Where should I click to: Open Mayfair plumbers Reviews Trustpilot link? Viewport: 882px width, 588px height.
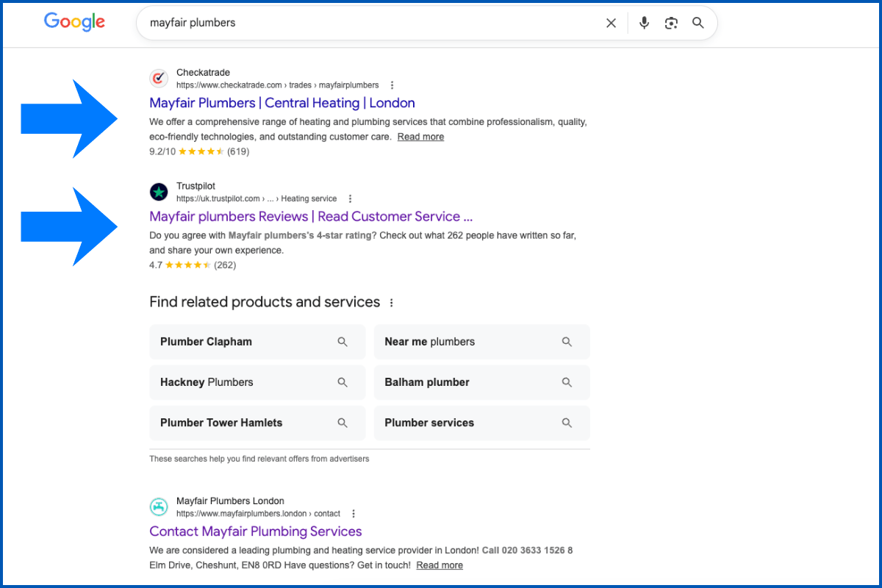click(x=310, y=216)
